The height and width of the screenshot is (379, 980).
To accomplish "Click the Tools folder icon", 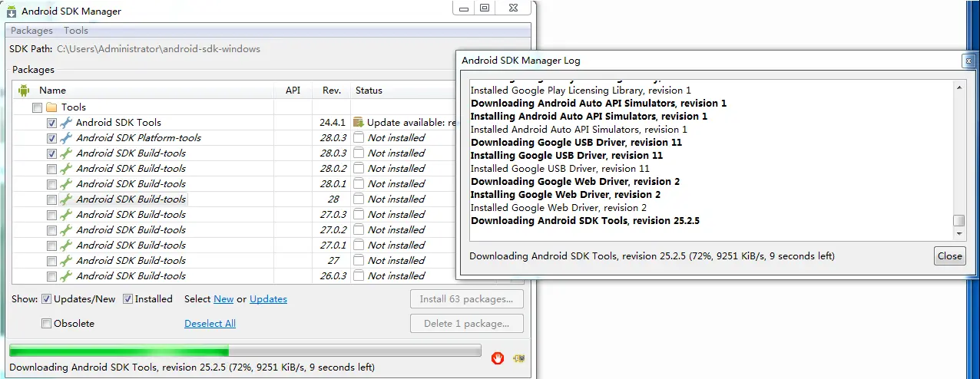I will (x=51, y=107).
